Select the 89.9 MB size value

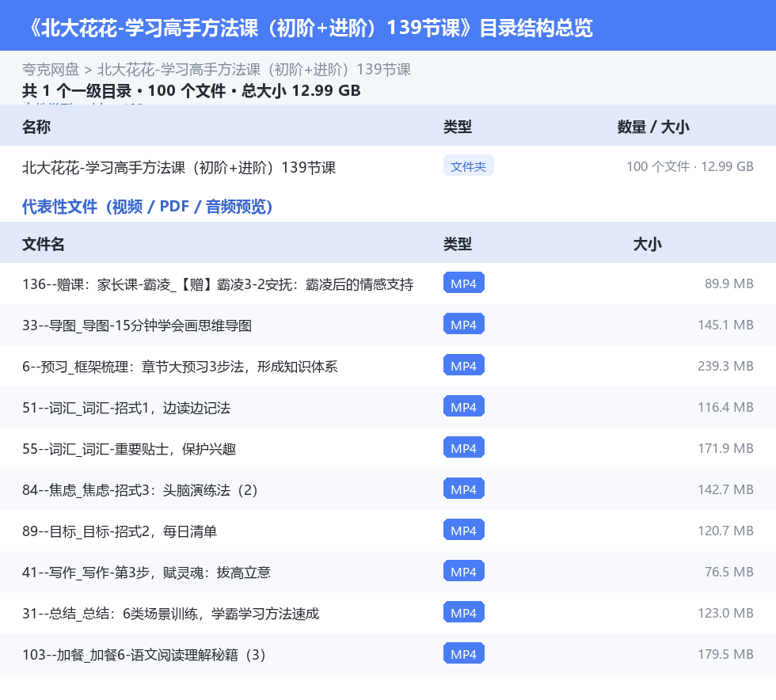click(729, 283)
